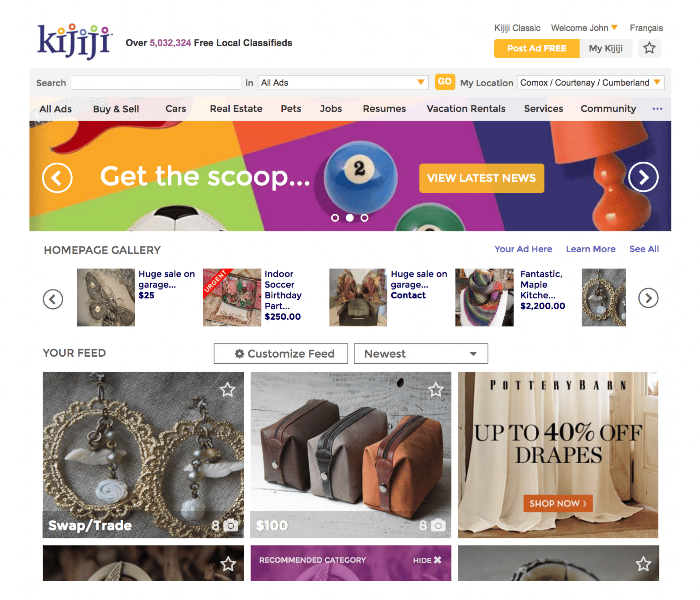Change the Comox / Courtenay location dropdown
The width and height of the screenshot is (700, 600).
(x=590, y=82)
